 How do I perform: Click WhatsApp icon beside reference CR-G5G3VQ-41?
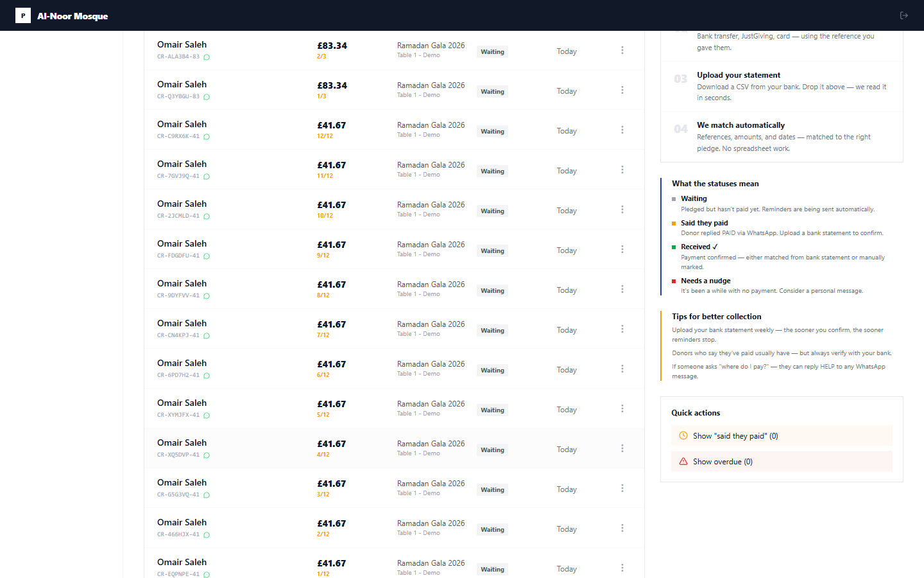click(207, 495)
